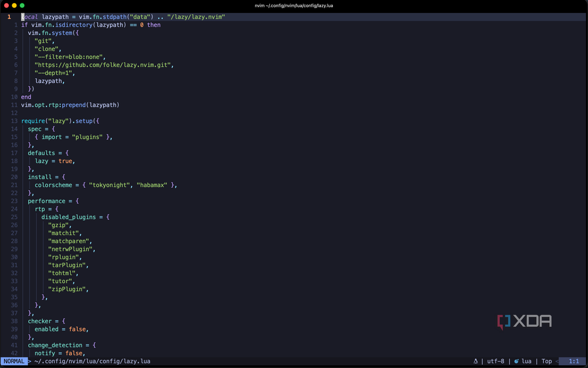Click the 'performance' table key
Image resolution: width=588 pixels, height=368 pixels.
coord(46,201)
